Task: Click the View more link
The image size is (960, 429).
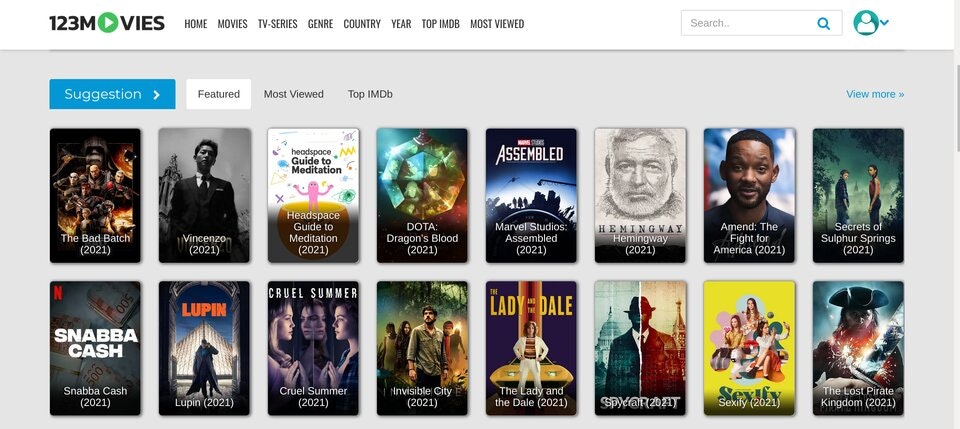Action: pyautogui.click(x=875, y=94)
